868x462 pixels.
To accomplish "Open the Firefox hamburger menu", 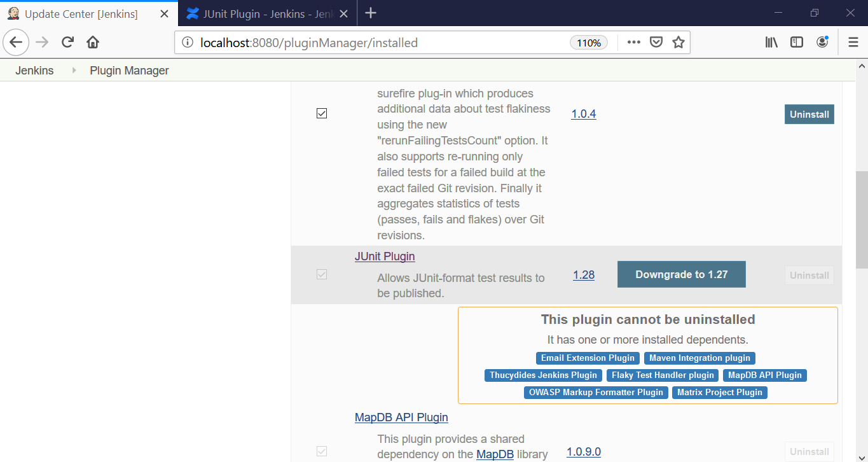I will [x=853, y=43].
